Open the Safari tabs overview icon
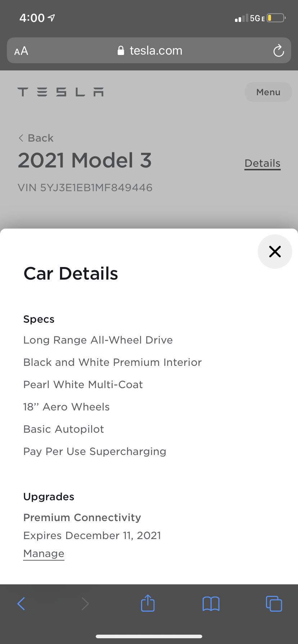Screen dimensions: 298x644 (274, 603)
